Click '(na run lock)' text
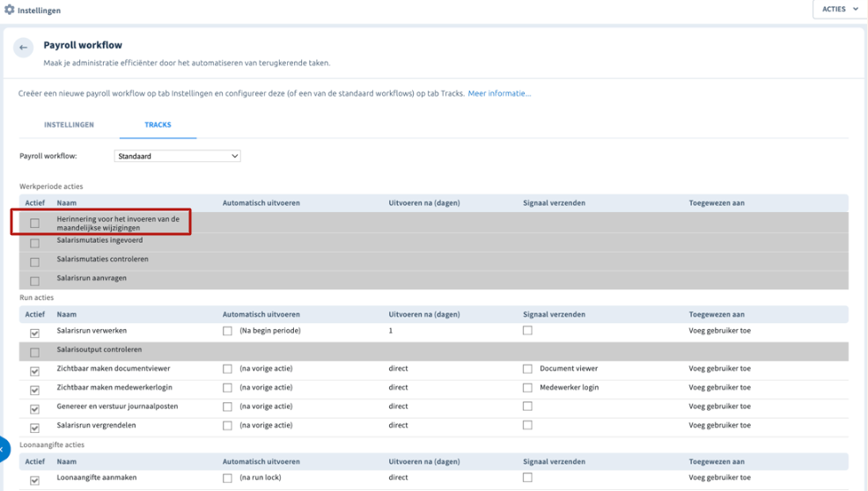Screen dimensions: 868x491 coord(261,477)
